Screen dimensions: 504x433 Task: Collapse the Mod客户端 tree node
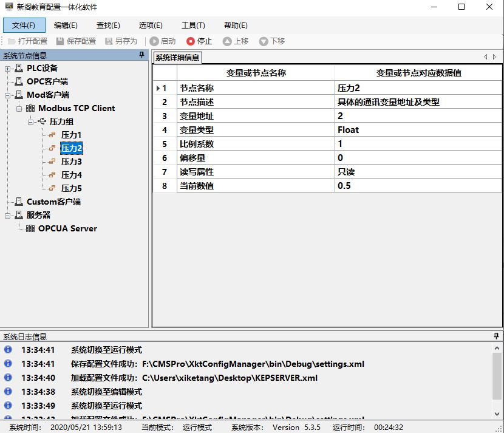(x=8, y=95)
